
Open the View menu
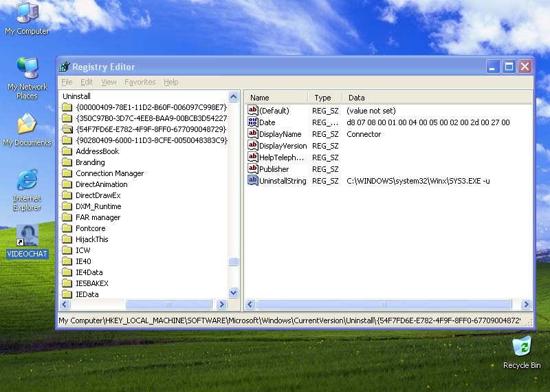coord(109,82)
